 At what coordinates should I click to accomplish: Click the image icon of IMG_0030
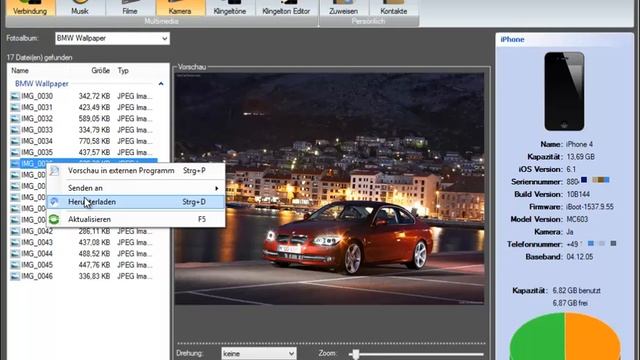15,96
